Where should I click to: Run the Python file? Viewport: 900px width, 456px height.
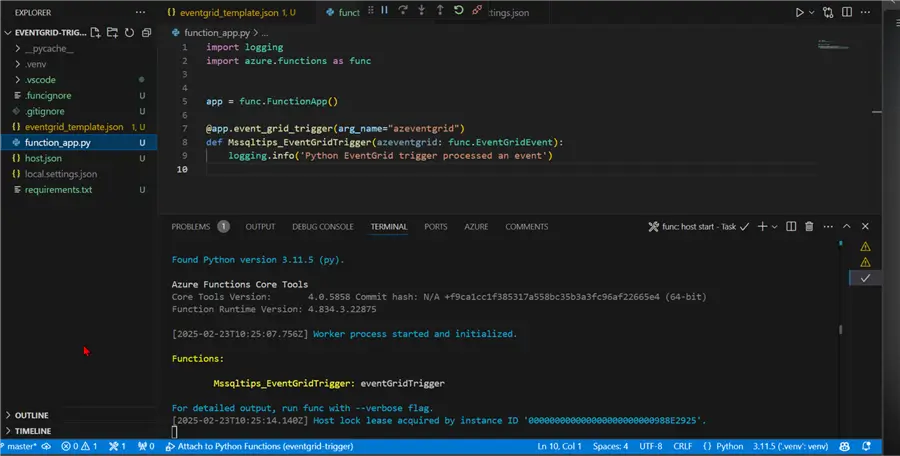point(799,12)
